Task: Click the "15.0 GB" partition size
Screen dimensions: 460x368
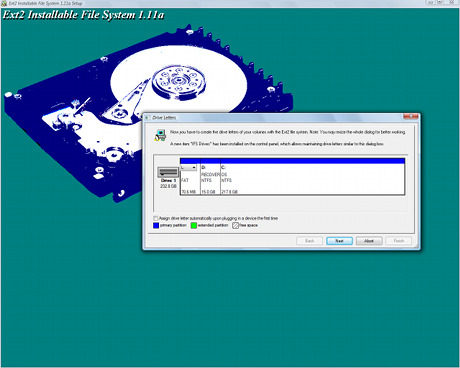Action: pyautogui.click(x=208, y=192)
